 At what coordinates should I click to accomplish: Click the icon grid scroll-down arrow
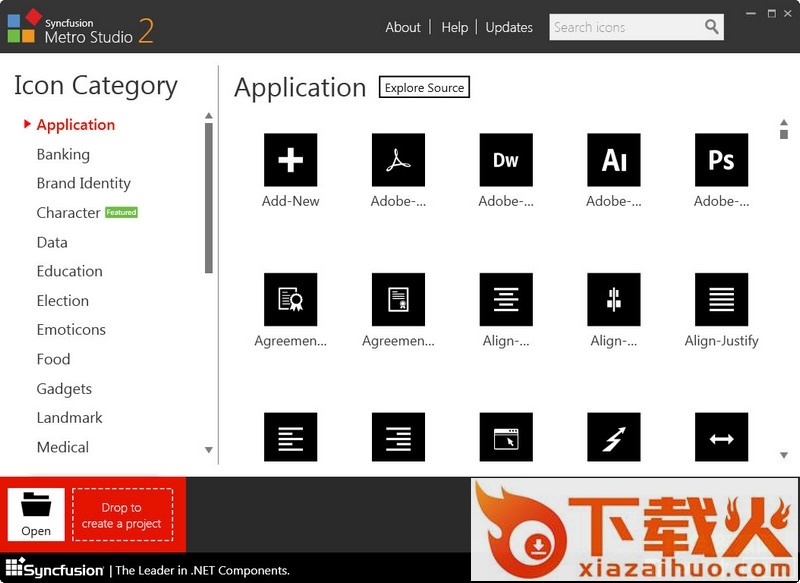(x=784, y=455)
